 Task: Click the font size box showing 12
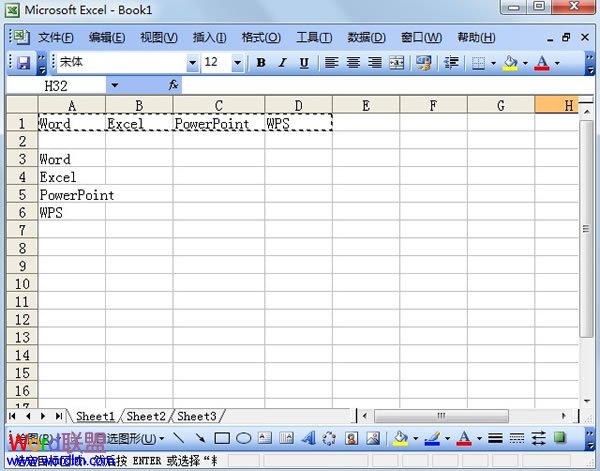coord(216,62)
